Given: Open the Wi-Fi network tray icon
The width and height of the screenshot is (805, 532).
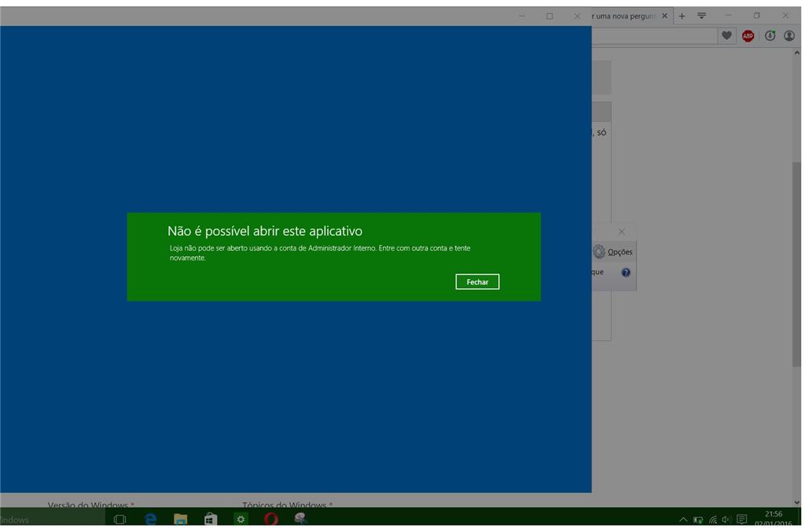Looking at the screenshot, I should [x=712, y=519].
